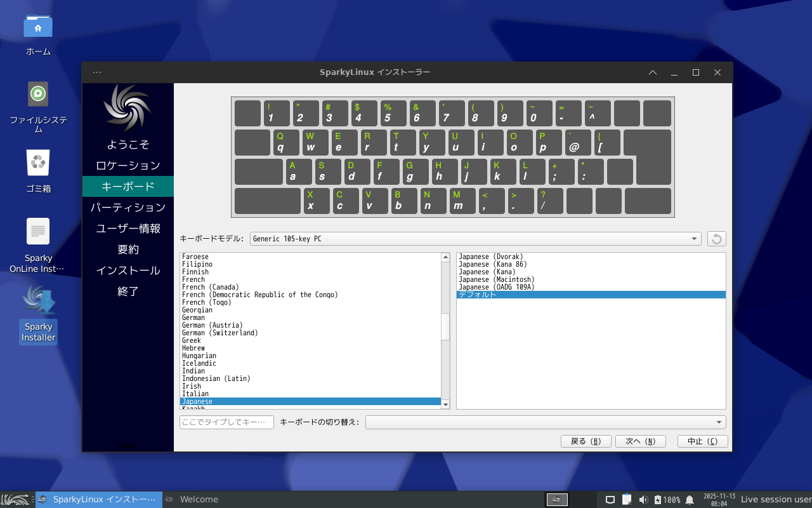This screenshot has width=812, height=508.
Task: Open the Home folder desktop icon
Action: point(38,27)
